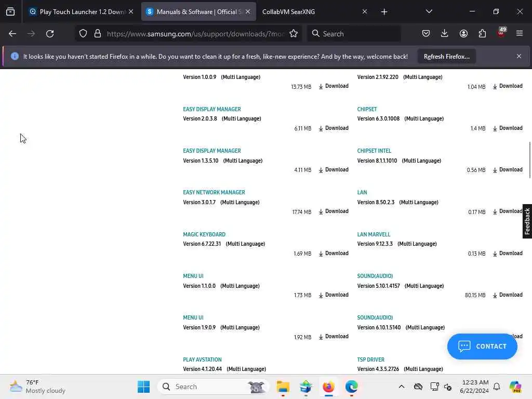Download the 13.73 MB version 1.0.0.9 file
The height and width of the screenshot is (399, 532).
coord(334,86)
